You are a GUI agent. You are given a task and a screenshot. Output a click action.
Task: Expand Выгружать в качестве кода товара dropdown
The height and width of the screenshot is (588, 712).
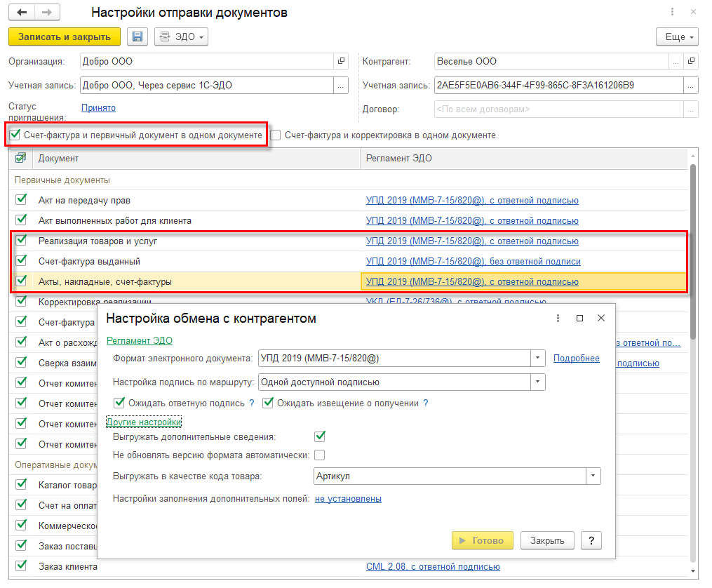[x=593, y=476]
